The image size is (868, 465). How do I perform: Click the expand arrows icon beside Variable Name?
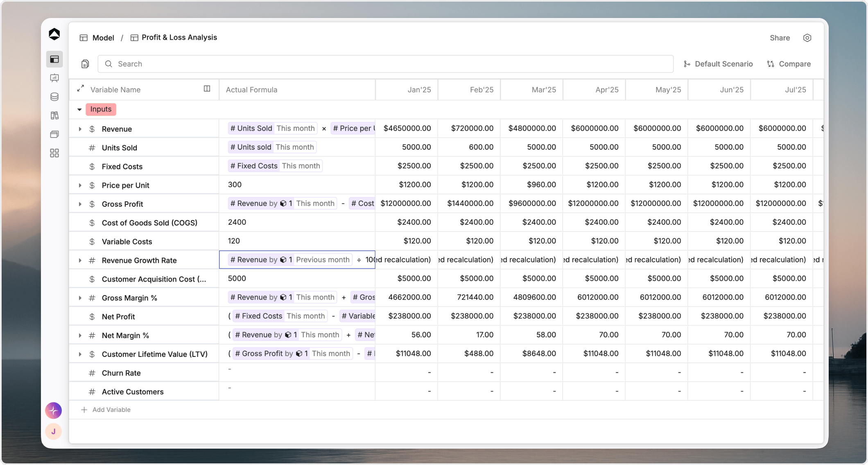[81, 88]
